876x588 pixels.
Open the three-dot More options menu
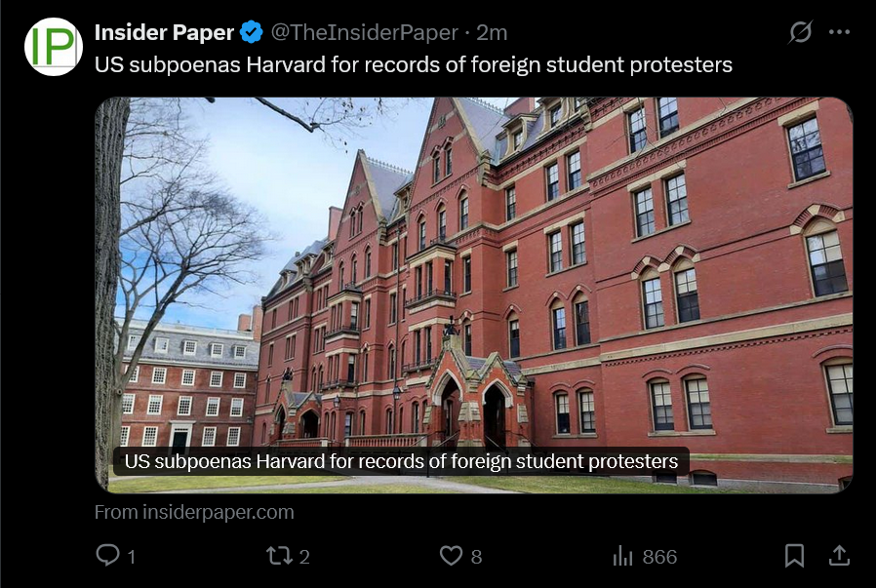(839, 32)
